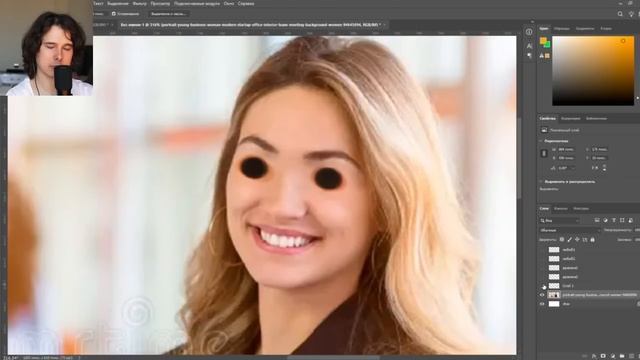Switch to the Градиенты tab

[x=585, y=29]
